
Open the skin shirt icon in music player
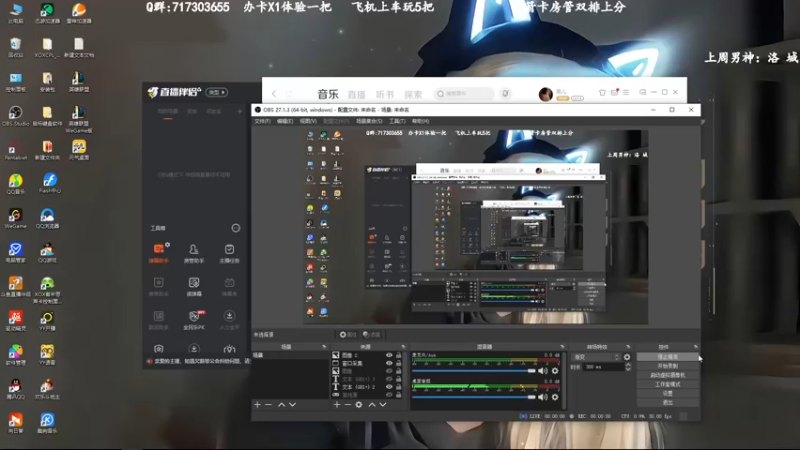point(603,92)
